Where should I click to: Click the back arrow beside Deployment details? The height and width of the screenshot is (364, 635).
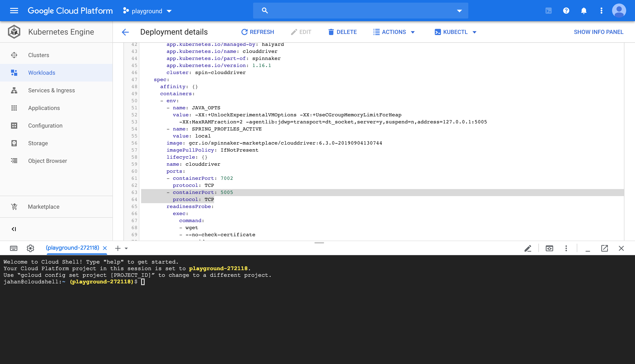125,32
